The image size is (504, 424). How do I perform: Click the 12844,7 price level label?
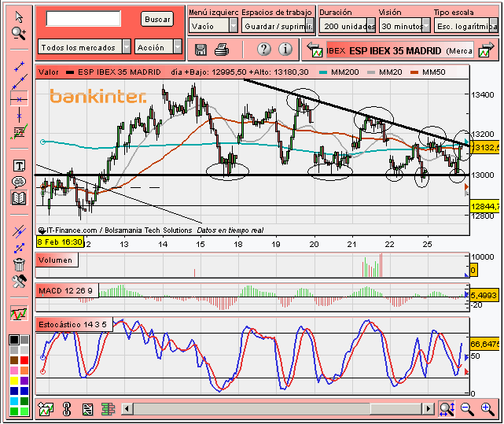tap(484, 206)
